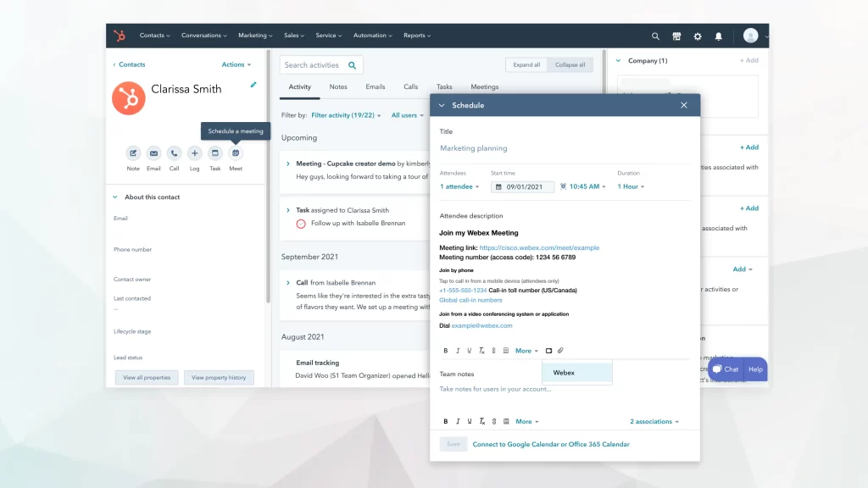Screen dimensions: 868x488
Task: Click the Search activities input field
Action: pyautogui.click(x=314, y=65)
